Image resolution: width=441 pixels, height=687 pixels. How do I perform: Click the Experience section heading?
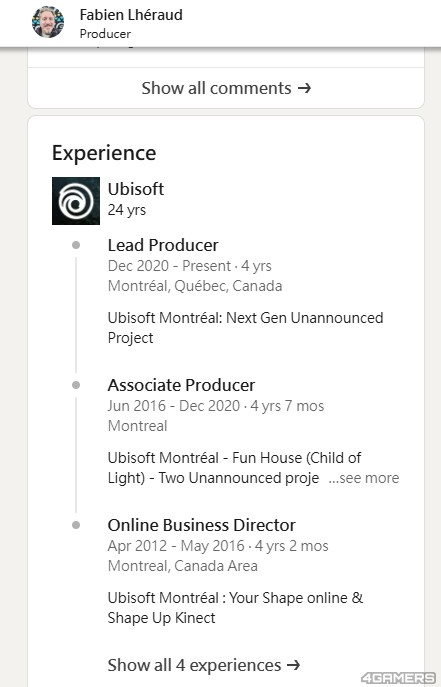pos(104,153)
